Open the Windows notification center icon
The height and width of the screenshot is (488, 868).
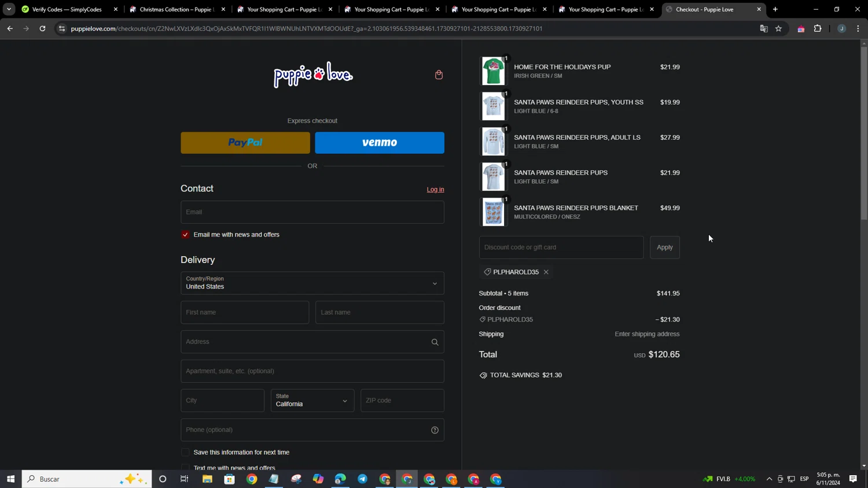click(853, 479)
